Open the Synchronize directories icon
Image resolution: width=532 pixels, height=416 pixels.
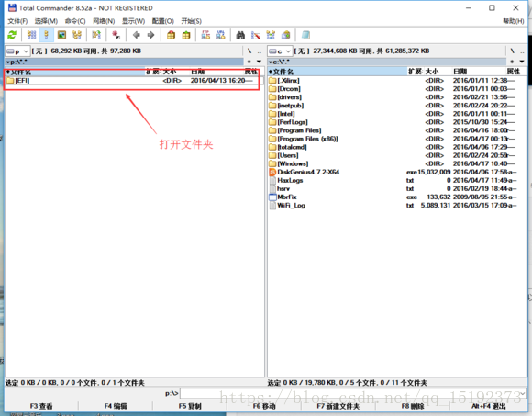[x=271, y=35]
